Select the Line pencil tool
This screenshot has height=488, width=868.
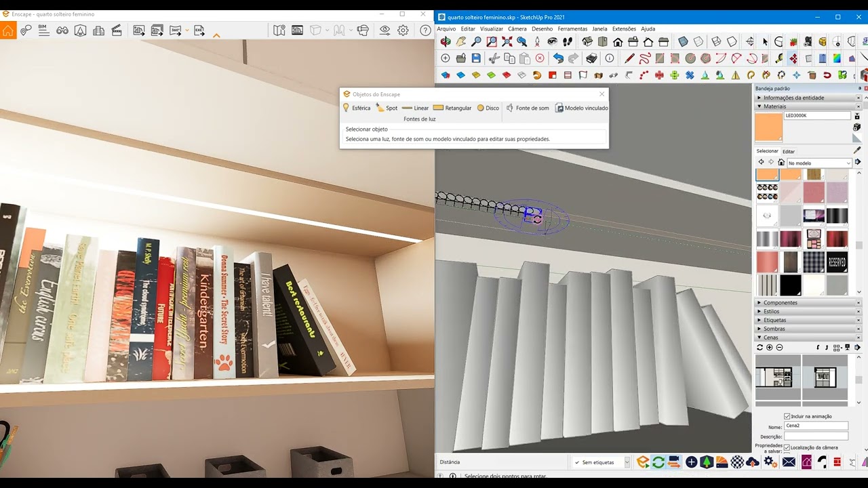(629, 58)
